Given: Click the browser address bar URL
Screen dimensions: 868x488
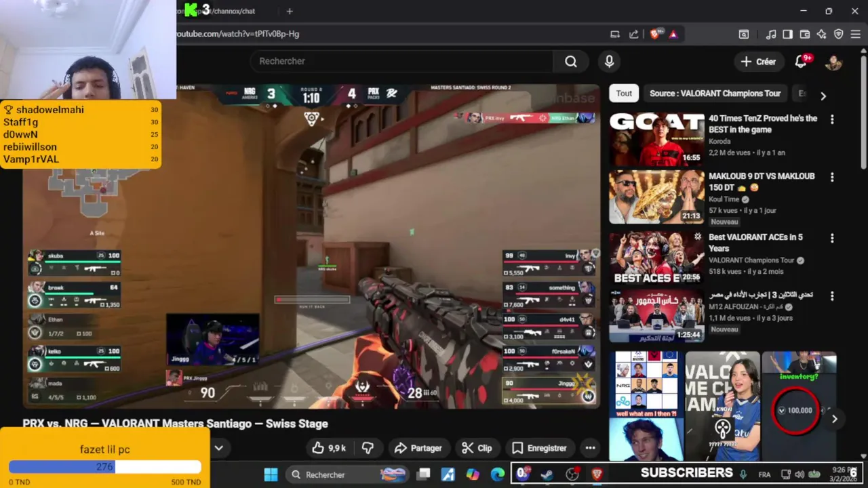Looking at the screenshot, I should click(238, 34).
